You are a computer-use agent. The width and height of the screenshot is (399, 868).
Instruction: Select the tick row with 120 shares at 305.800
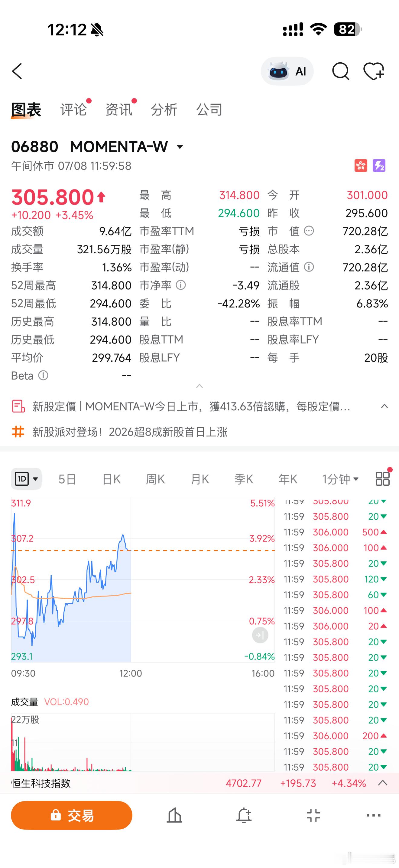(335, 579)
